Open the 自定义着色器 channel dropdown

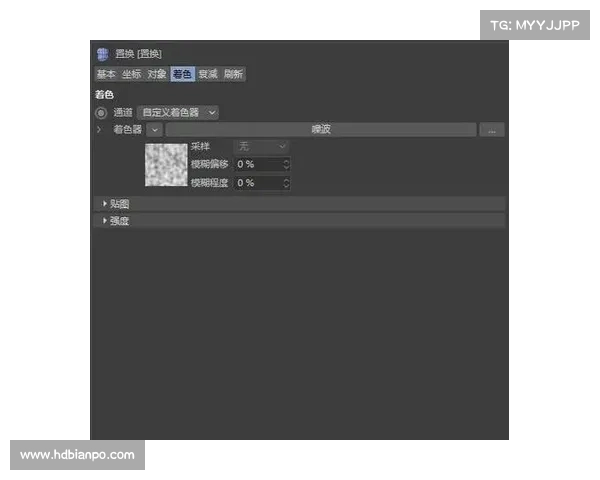[178, 113]
